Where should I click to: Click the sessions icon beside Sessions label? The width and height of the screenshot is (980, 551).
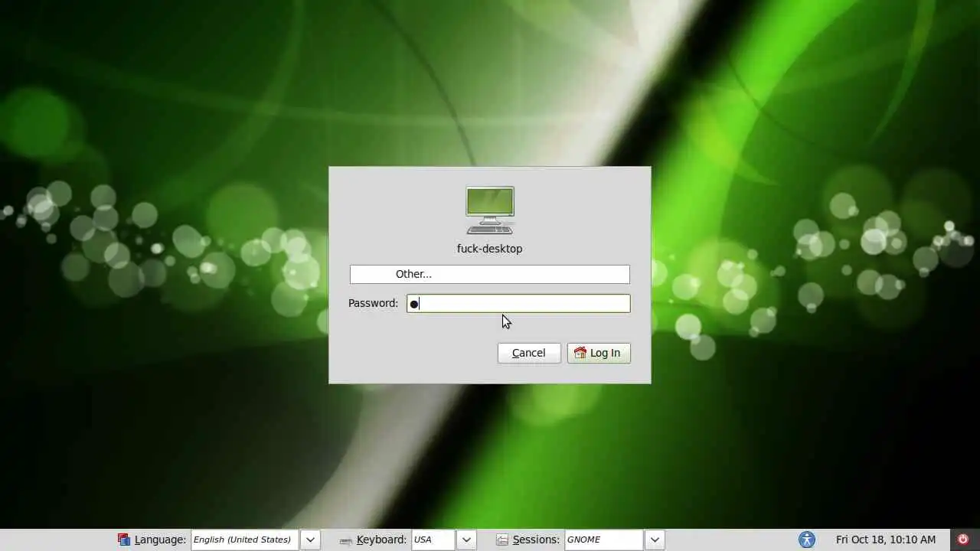[502, 540]
